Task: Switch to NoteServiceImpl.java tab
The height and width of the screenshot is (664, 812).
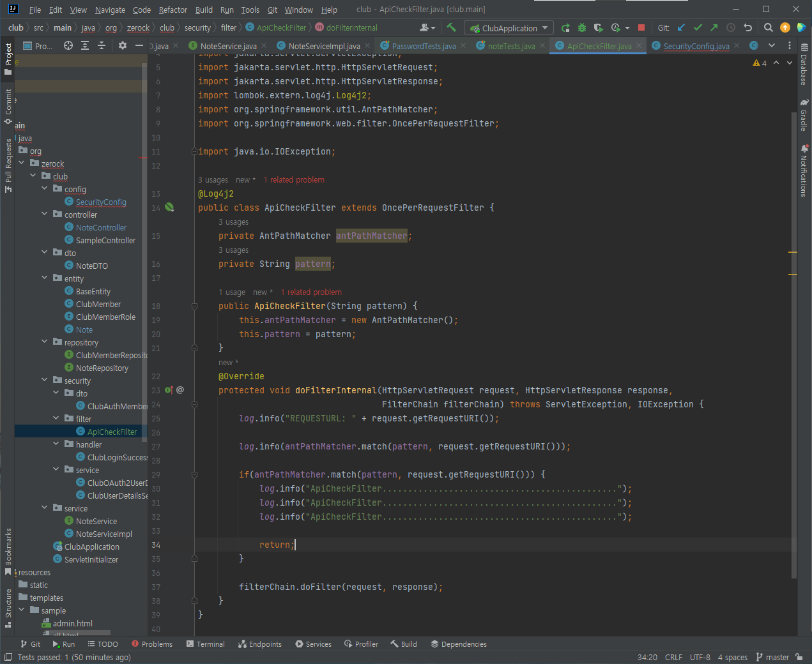Action: click(324, 46)
